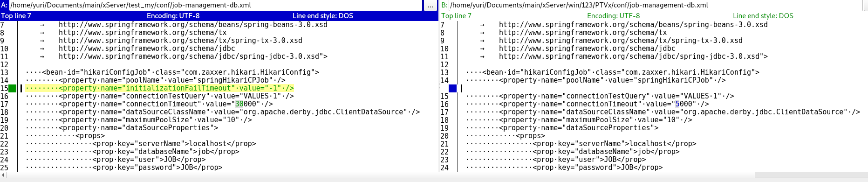This screenshot has width=868, height=182.
Task: Click "Top line 7" in pane B header
Action: coord(456,16)
